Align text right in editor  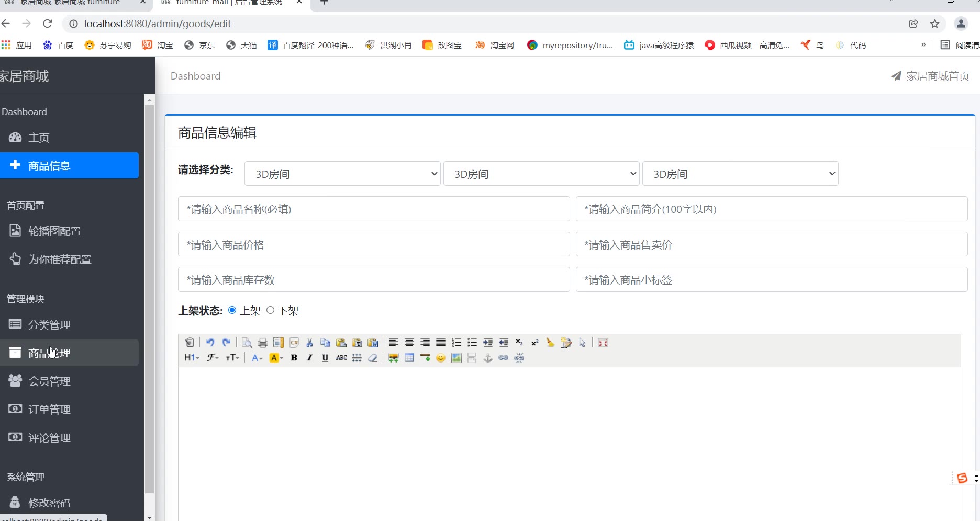pyautogui.click(x=425, y=343)
